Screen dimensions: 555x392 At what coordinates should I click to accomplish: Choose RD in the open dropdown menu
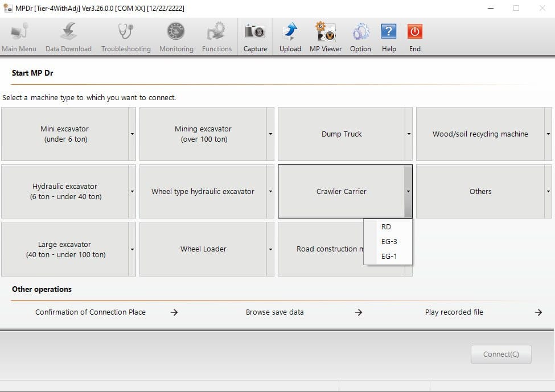[x=386, y=226]
